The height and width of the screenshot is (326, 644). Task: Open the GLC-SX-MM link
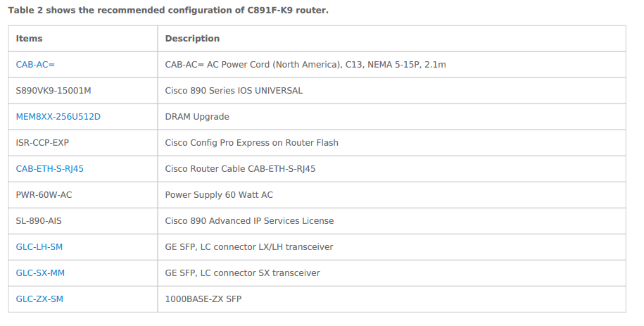click(x=40, y=273)
